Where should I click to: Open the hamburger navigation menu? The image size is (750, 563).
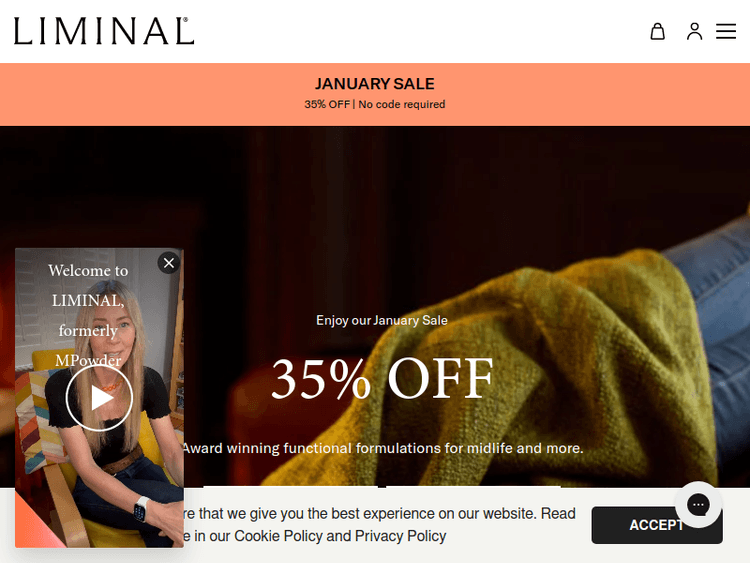point(726,32)
